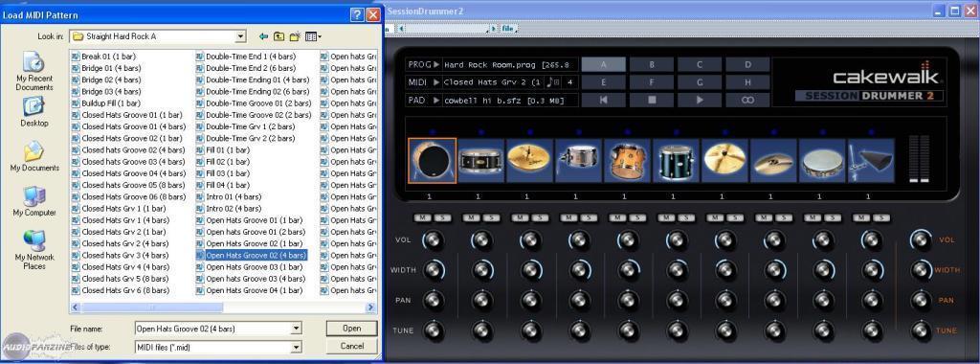Click the master VOL knob
The width and height of the screenshot is (980, 364).
tap(921, 239)
